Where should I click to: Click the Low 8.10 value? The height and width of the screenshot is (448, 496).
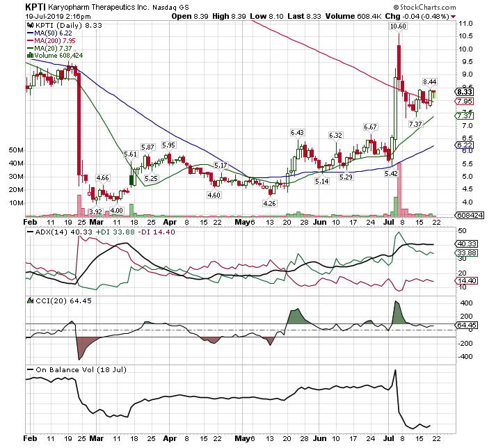coord(266,17)
